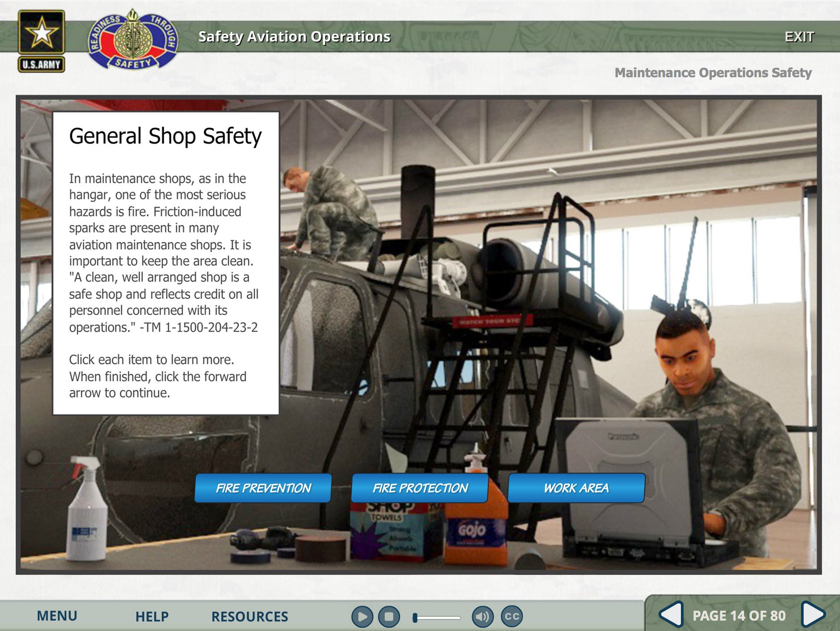Click the U.S. Army star logo
840x631 pixels.
[x=42, y=41]
